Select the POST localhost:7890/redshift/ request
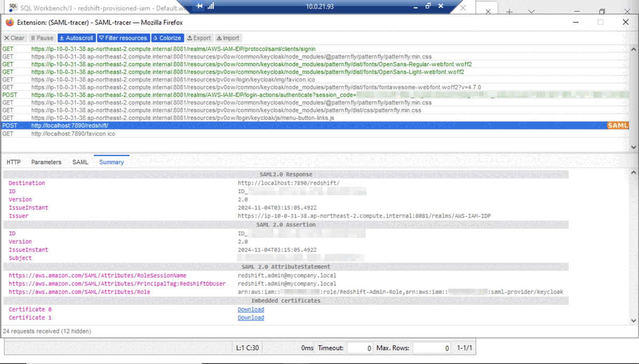 315,126
